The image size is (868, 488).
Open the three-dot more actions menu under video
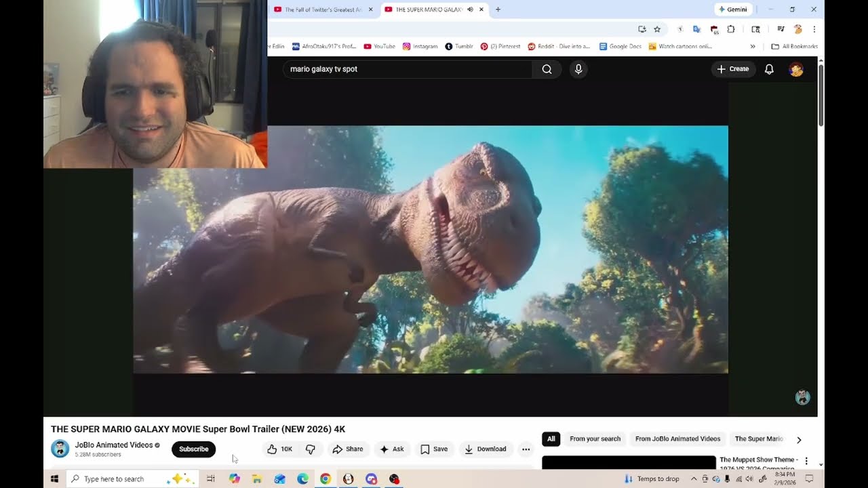pyautogui.click(x=526, y=449)
